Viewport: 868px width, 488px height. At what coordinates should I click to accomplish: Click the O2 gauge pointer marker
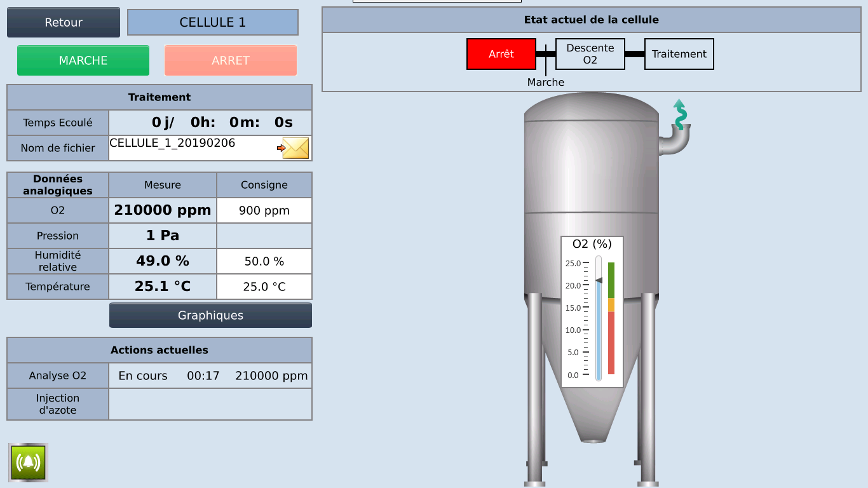point(599,280)
